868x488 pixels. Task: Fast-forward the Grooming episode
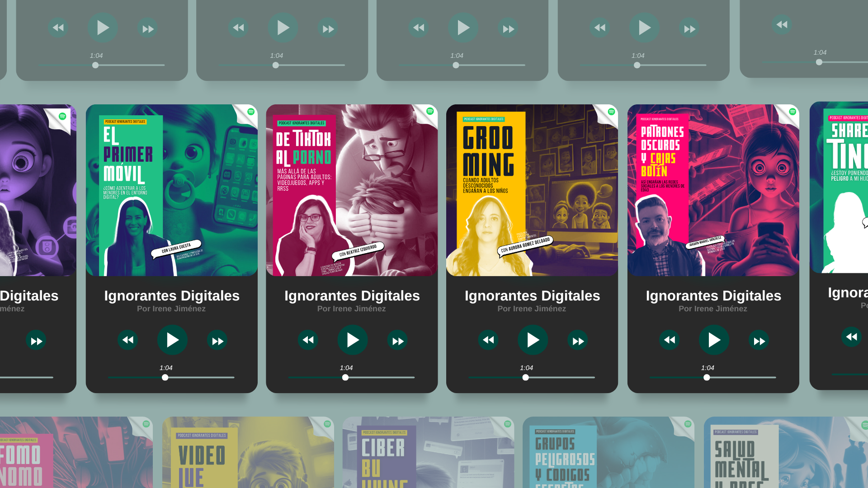(x=578, y=341)
